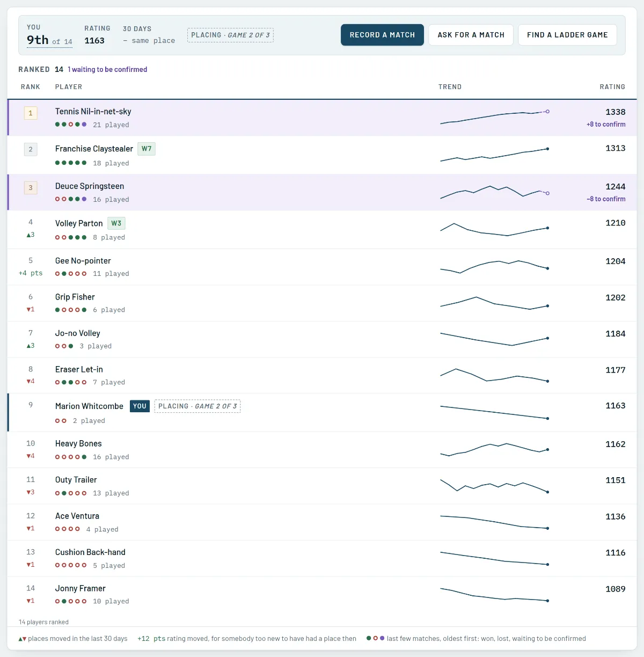Open Cushion Back-hand's player entry
644x657 pixels.
tap(90, 552)
